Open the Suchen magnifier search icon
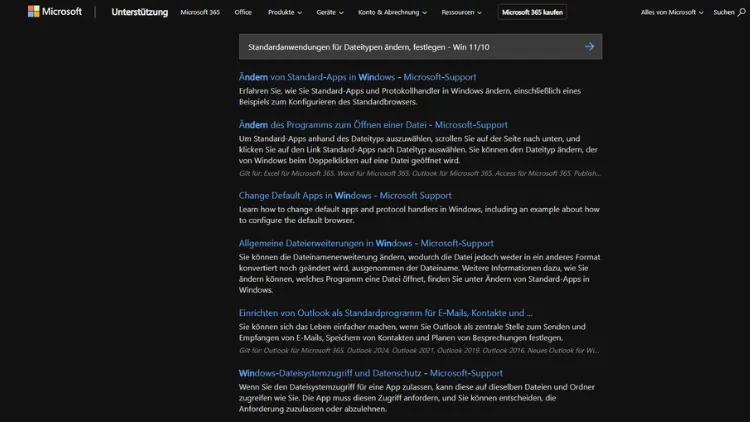 coord(744,12)
